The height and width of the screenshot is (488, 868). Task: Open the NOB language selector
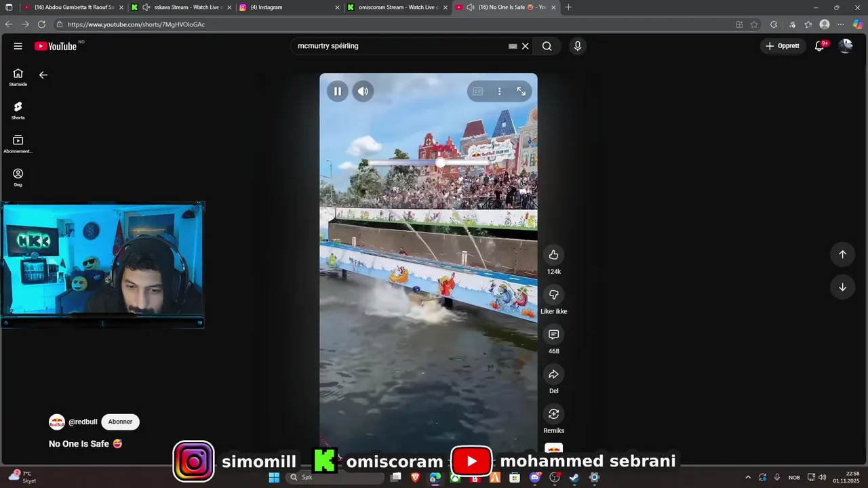coord(794,477)
